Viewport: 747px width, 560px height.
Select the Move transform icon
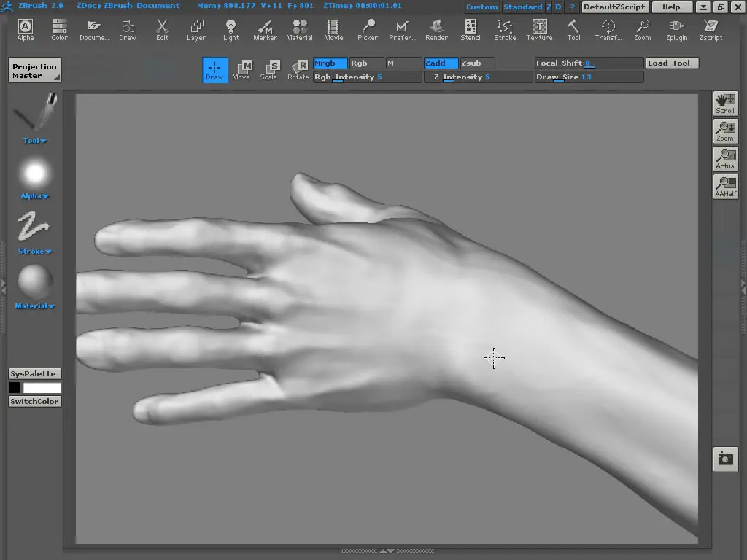241,70
